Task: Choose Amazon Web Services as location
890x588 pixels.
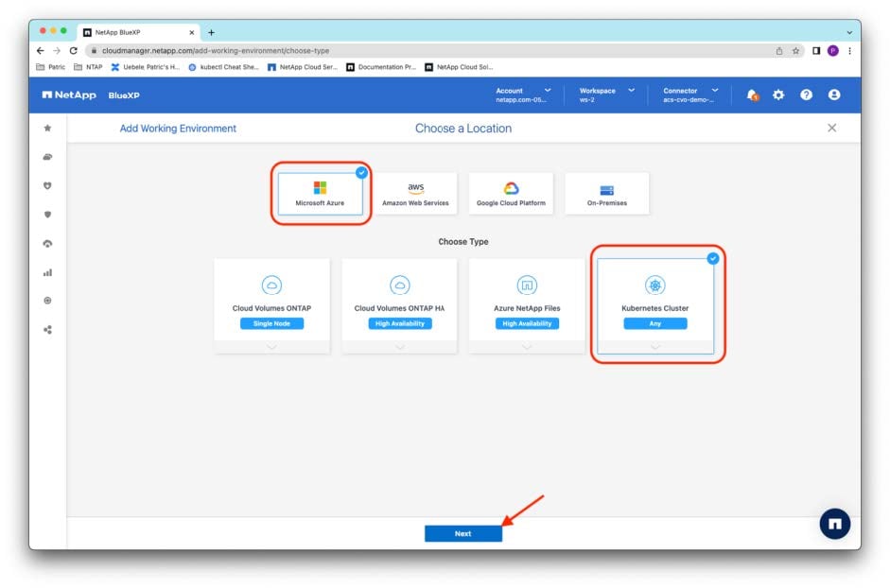Action: pos(415,194)
